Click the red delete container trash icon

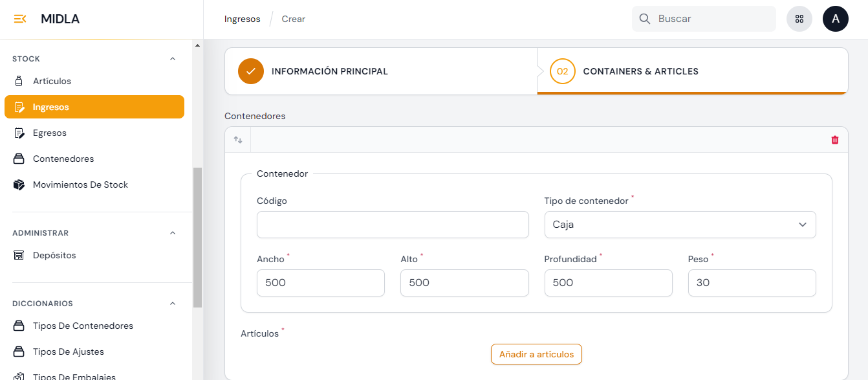[x=834, y=140]
